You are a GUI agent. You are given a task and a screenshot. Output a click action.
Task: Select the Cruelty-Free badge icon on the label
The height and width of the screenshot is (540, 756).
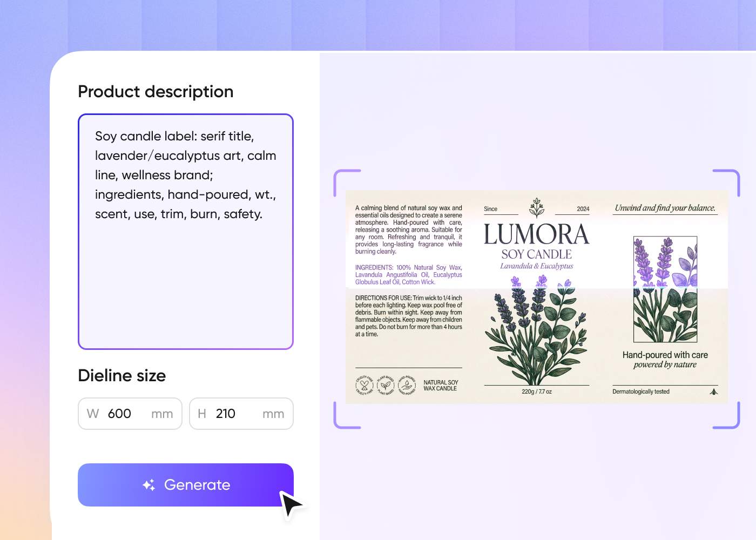pyautogui.click(x=364, y=384)
